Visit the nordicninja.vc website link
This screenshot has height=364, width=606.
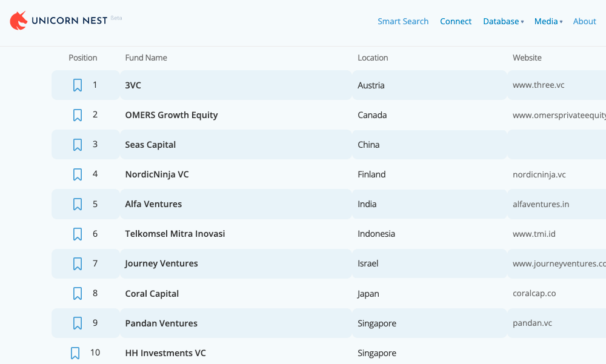(539, 174)
